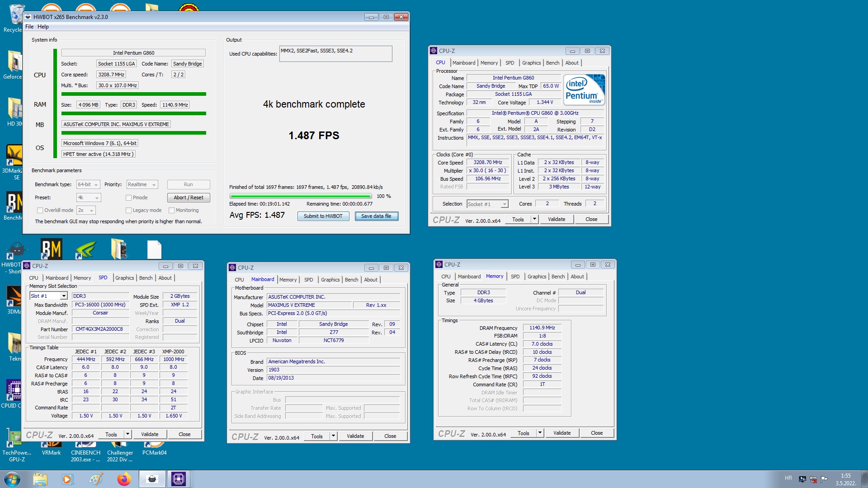868x488 pixels.
Task: Open the Challenger 2022 Div desktop shortcut
Action: coord(120,452)
